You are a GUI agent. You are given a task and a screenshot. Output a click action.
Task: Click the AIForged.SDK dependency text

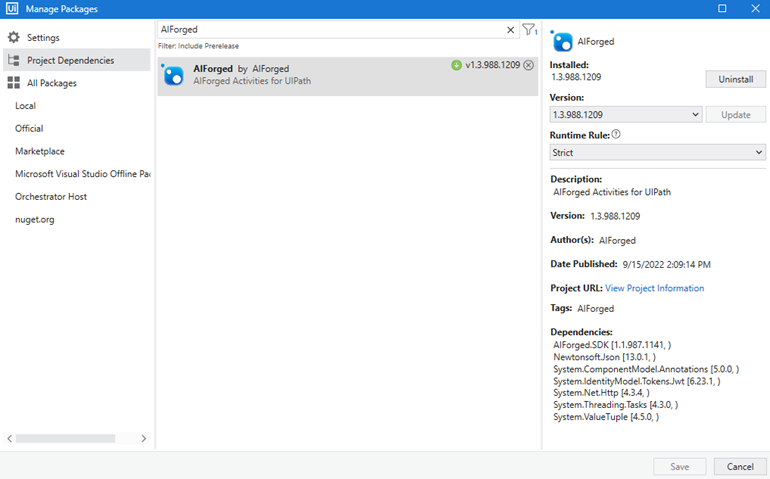click(612, 345)
